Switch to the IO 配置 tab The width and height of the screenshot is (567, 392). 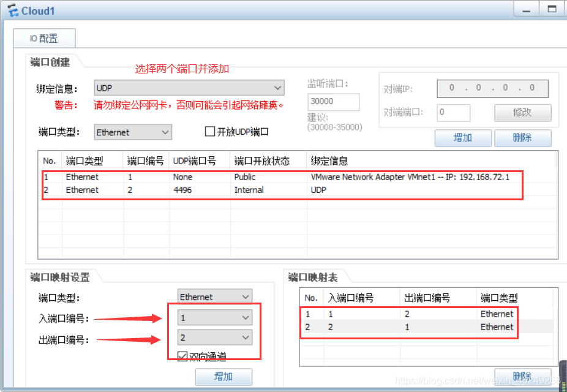(x=44, y=39)
